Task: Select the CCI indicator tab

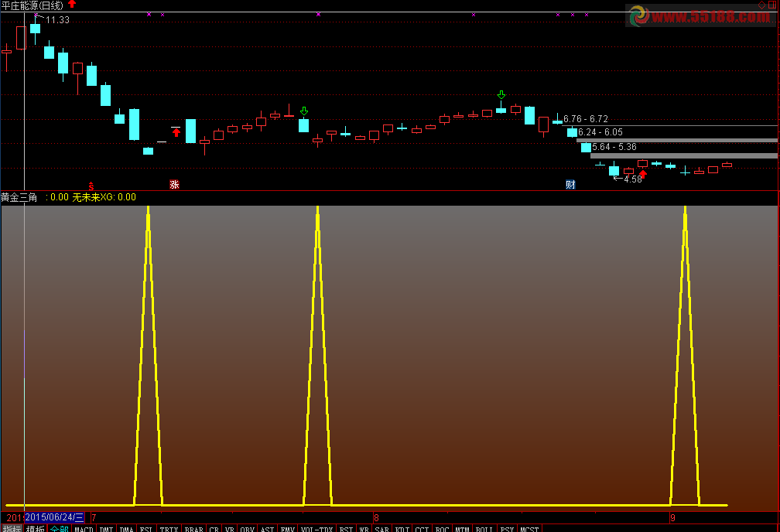Action: point(422,529)
